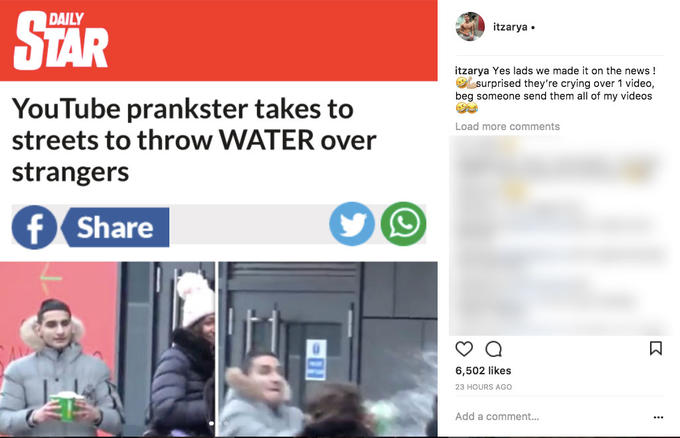
Task: Click the right photo of water splashing
Action: point(328,349)
